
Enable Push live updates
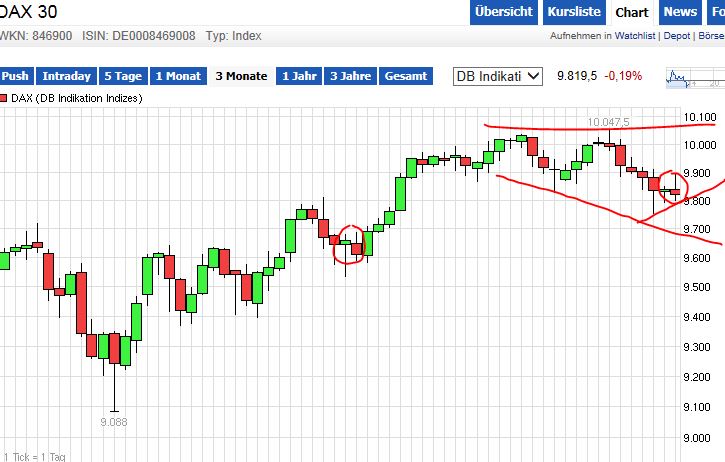16,76
